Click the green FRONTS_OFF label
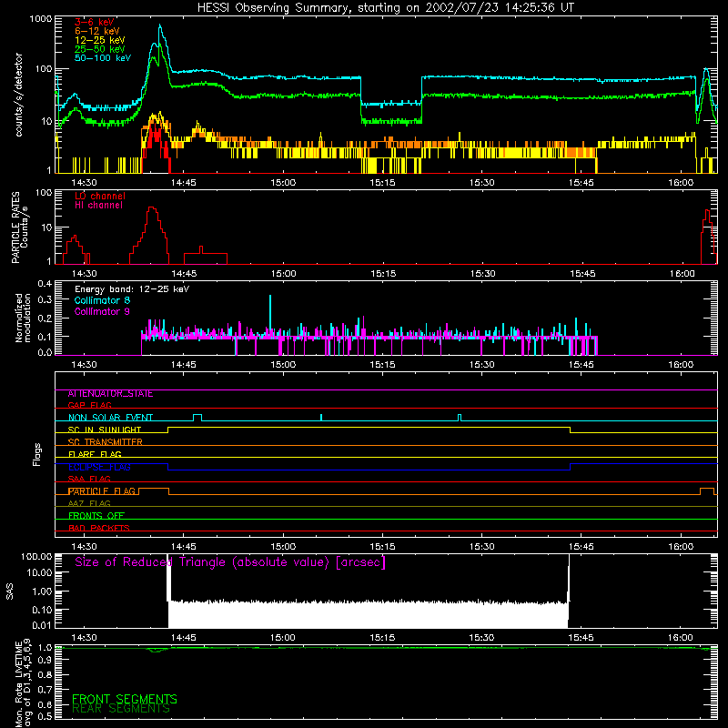Screen dimensions: 728x728 point(96,515)
